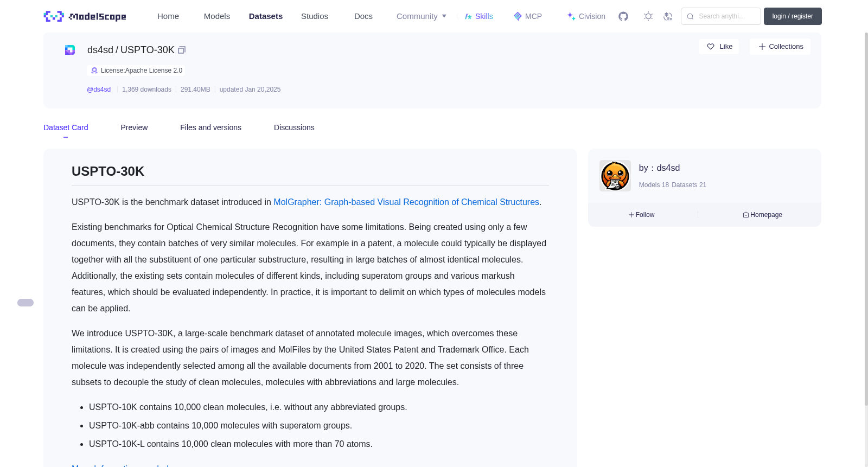Open the MolGrapher paper link

406,202
